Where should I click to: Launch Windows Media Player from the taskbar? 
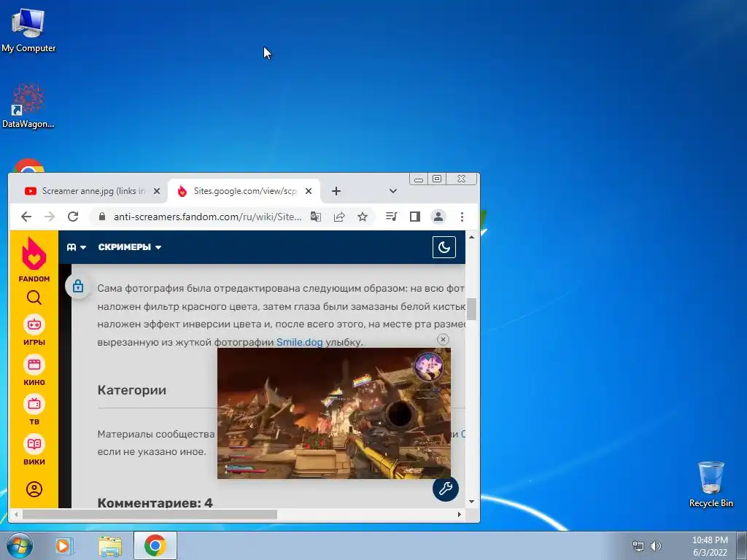[64, 545]
